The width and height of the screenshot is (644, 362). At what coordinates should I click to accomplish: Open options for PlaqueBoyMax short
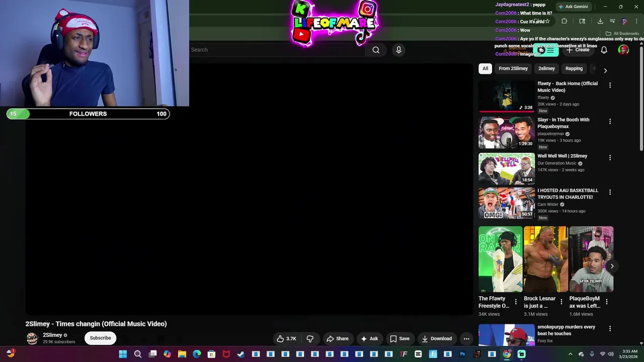pos(607,302)
